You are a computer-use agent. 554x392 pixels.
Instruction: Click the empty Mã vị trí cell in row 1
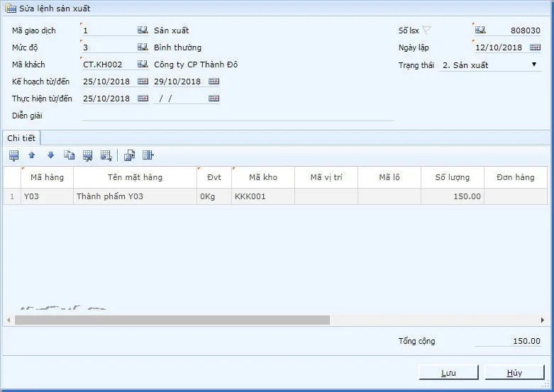(x=326, y=196)
